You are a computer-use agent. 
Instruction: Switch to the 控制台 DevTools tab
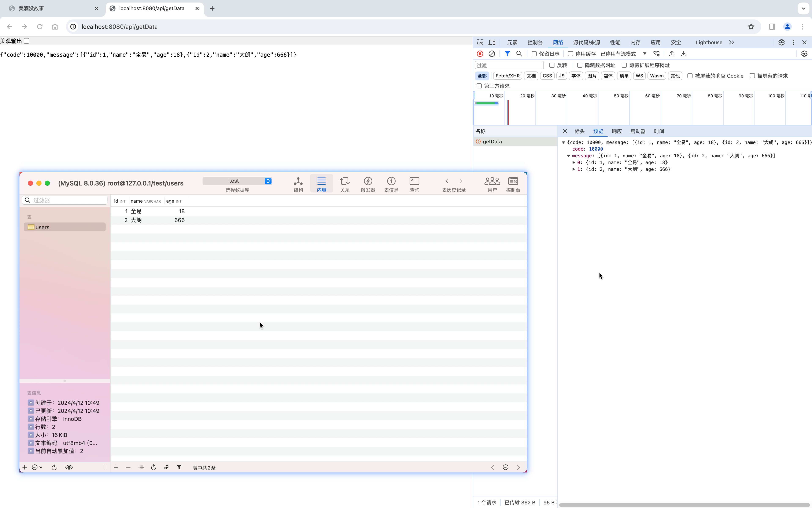(535, 42)
